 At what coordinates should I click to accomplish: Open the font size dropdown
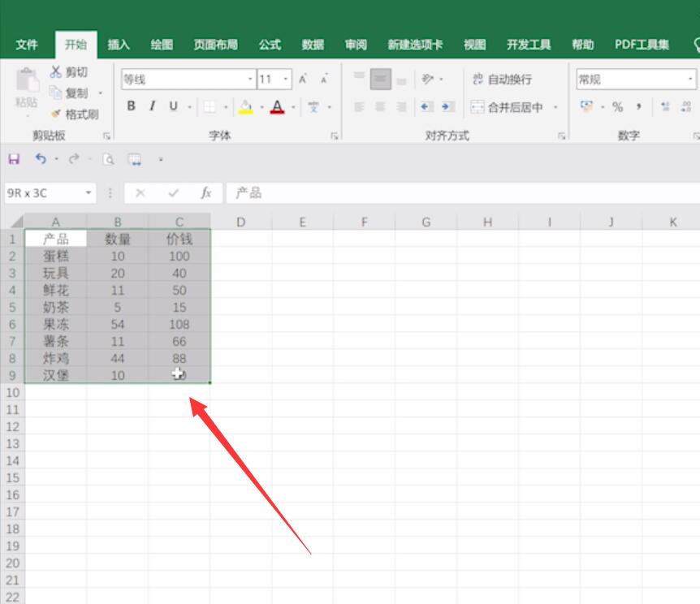click(x=286, y=80)
